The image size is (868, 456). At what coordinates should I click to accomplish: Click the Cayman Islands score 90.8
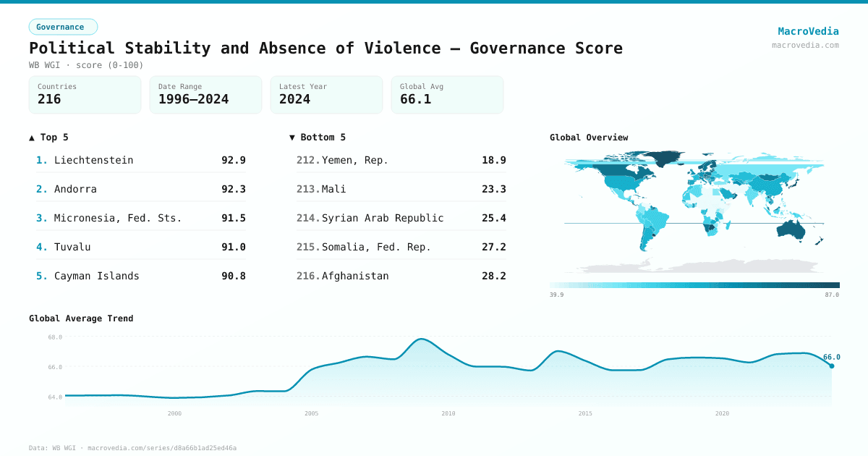(234, 276)
